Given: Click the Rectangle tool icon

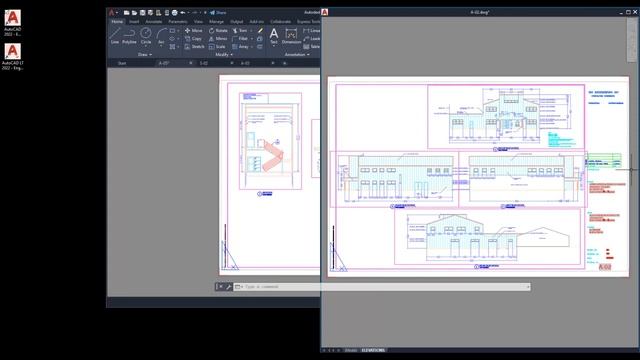Looking at the screenshot, I should tap(172, 31).
